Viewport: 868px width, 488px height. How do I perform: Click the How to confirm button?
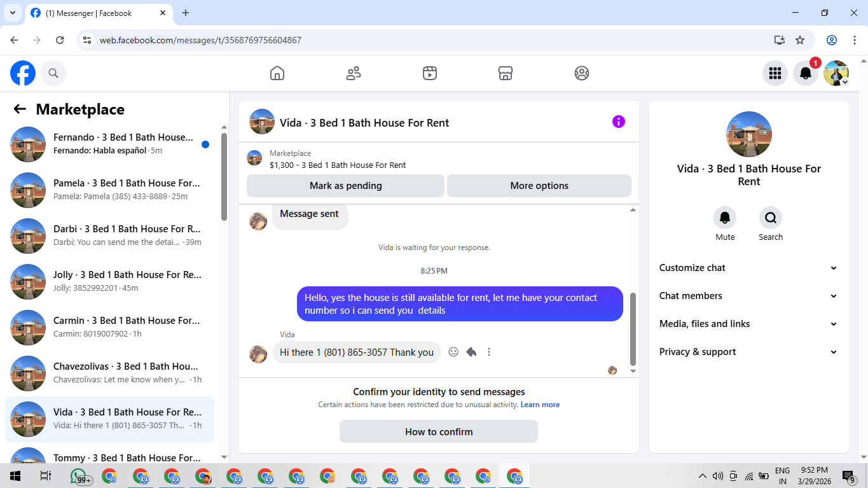pos(439,431)
